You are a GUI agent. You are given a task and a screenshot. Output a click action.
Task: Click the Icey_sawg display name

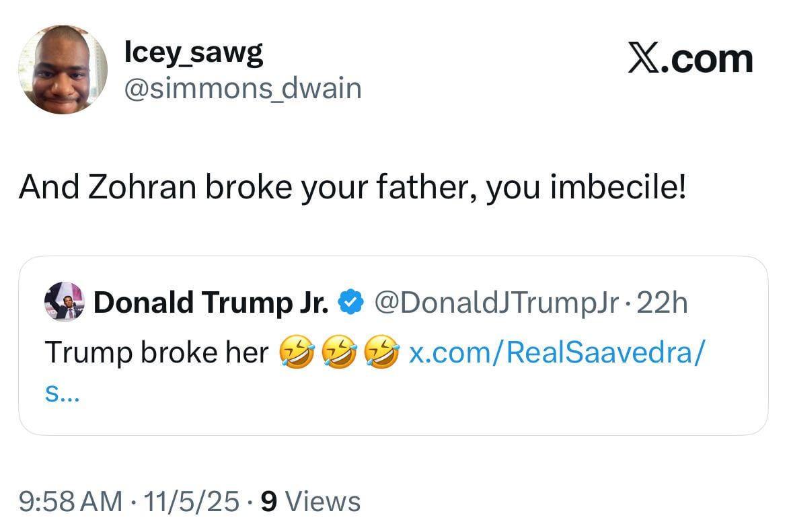pos(194,52)
